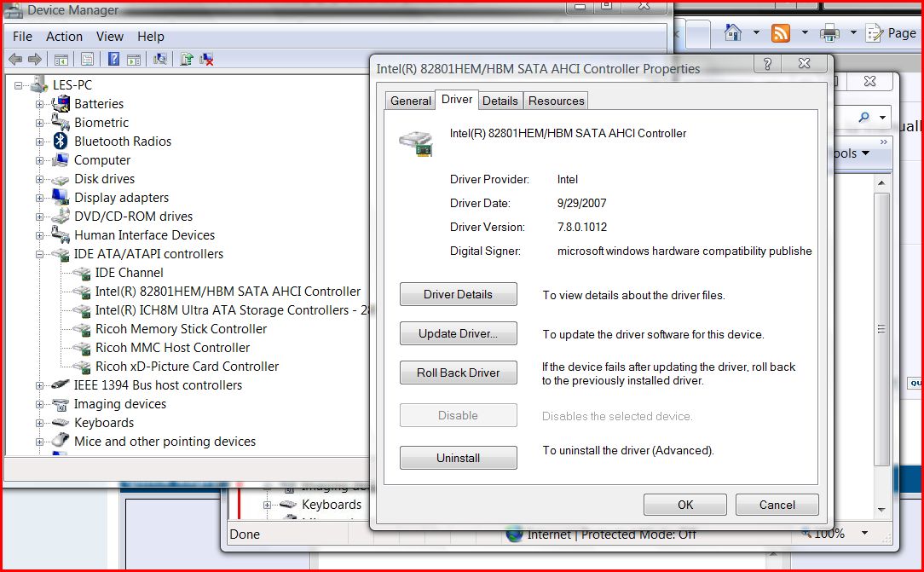Screen dimensions: 924x572
Task: Click the Roll Back Driver button
Action: (x=458, y=373)
